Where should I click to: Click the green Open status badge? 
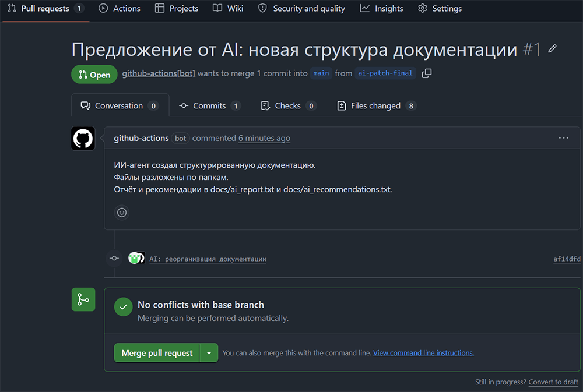click(94, 75)
